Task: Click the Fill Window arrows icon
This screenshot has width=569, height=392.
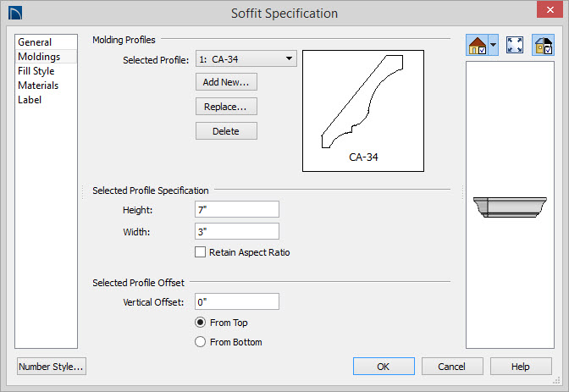Action: 515,45
